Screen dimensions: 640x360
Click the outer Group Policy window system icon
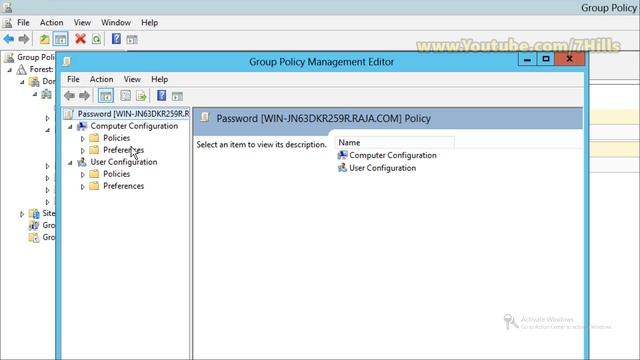coord(7,7)
